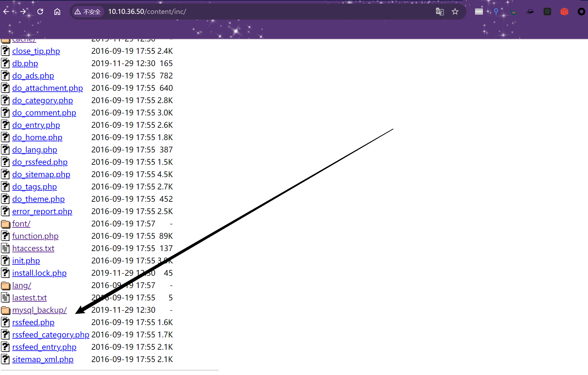Go forward to the next page
This screenshot has width=588, height=375.
(23, 12)
